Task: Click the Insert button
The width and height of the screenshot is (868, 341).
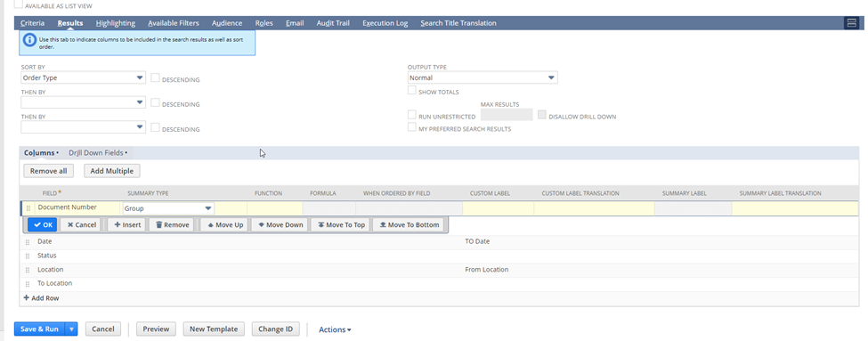Action: pyautogui.click(x=126, y=224)
